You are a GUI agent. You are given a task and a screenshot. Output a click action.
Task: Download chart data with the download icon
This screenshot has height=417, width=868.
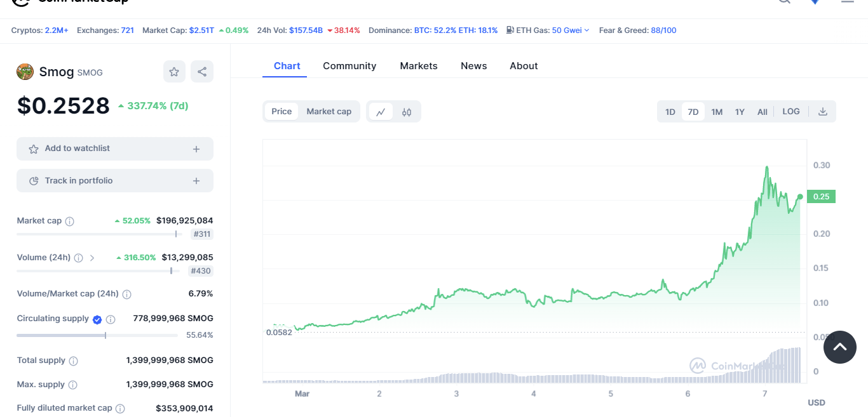823,112
